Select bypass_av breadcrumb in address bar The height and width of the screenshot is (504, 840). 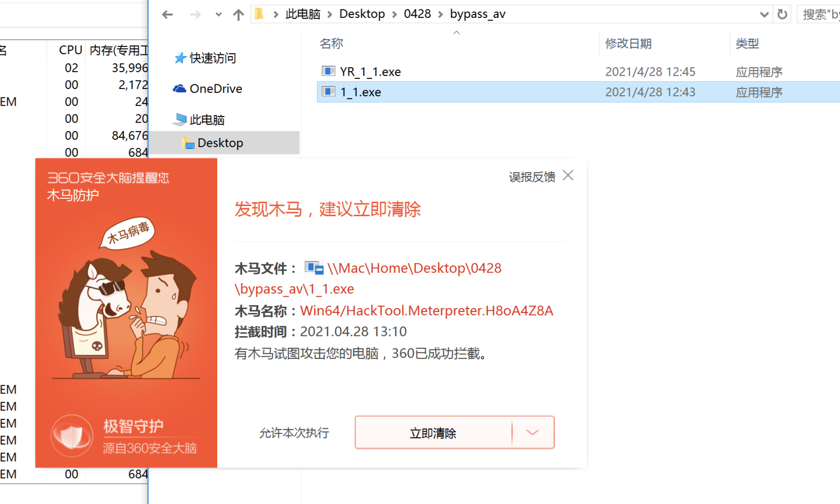point(478,14)
